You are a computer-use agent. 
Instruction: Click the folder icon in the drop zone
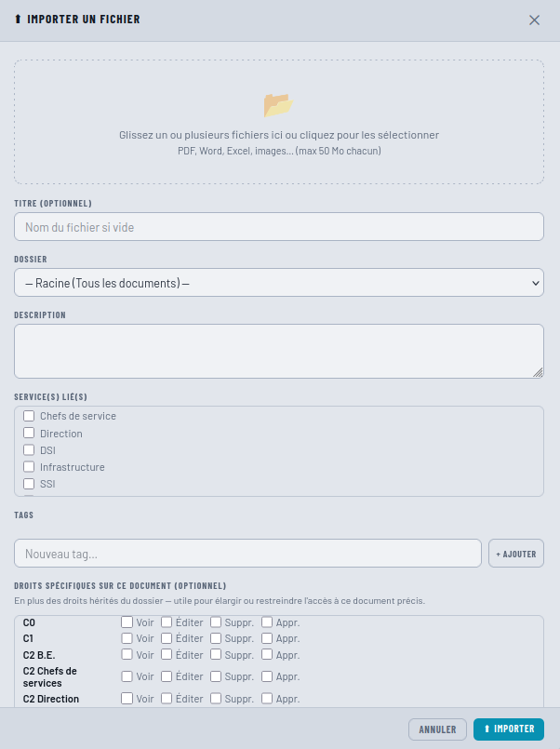coord(278,105)
